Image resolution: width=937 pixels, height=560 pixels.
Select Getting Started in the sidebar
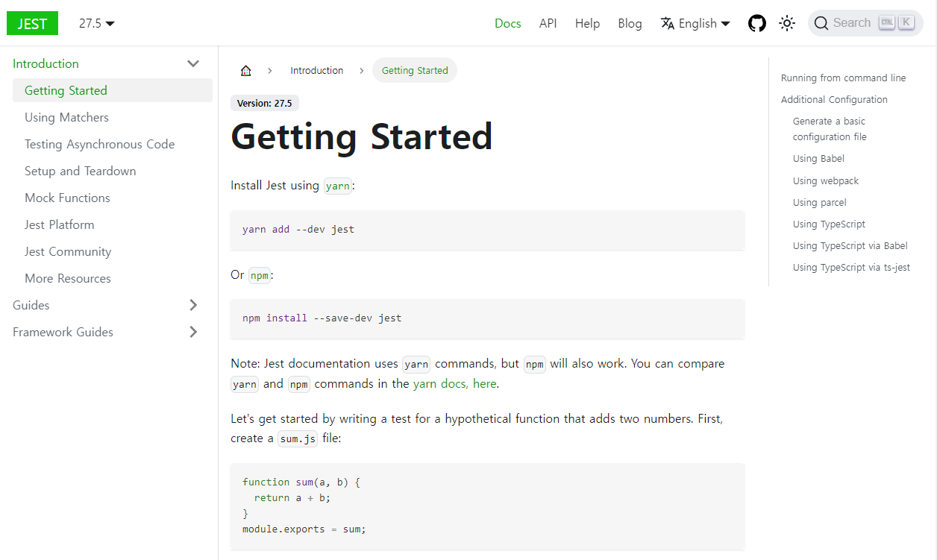pos(113,90)
